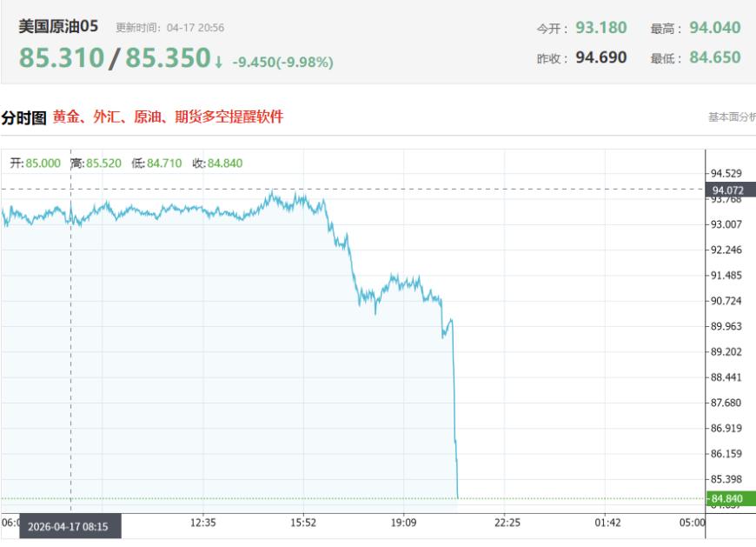Click the 15:52 time axis label
The width and height of the screenshot is (756, 547).
[303, 523]
